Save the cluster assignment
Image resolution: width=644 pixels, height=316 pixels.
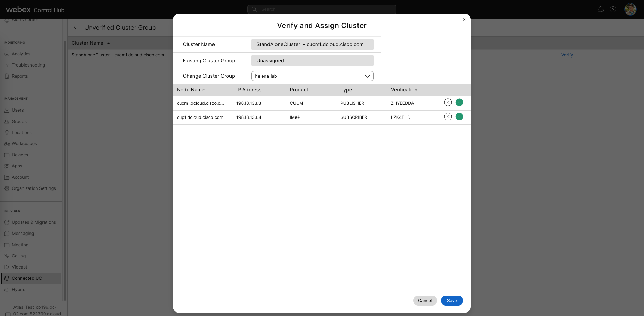[452, 301]
